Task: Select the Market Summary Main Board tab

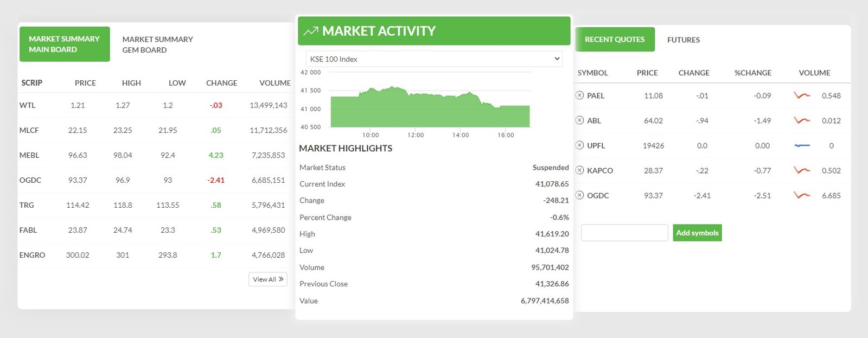Action: point(65,44)
